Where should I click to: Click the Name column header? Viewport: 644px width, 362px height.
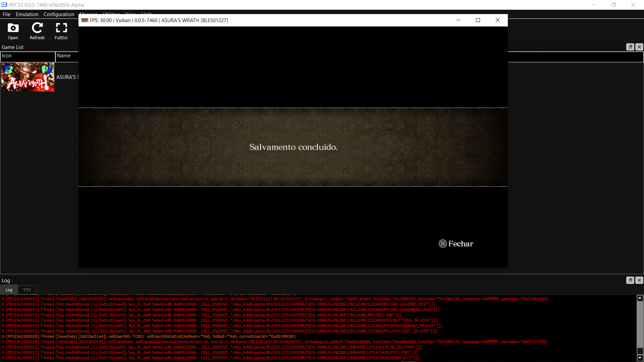[x=63, y=56]
